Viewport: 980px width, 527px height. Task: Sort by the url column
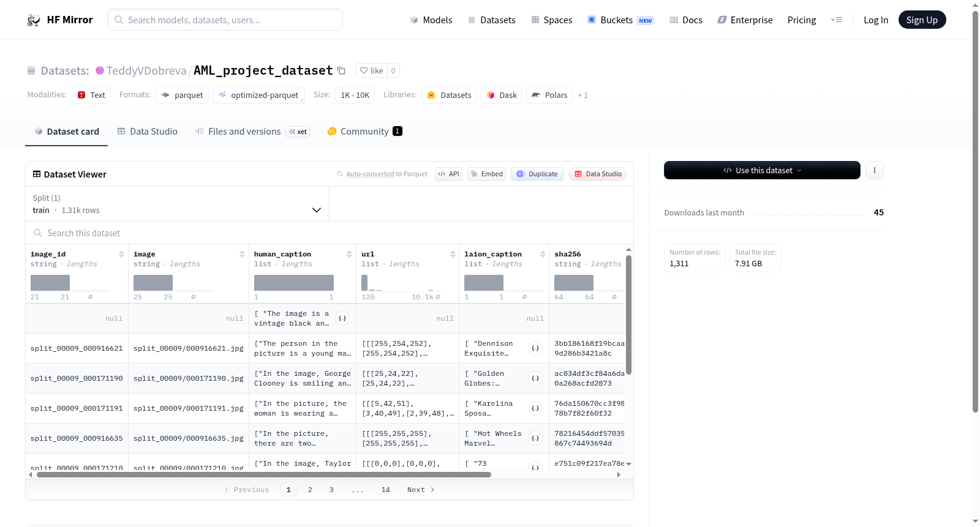click(453, 254)
